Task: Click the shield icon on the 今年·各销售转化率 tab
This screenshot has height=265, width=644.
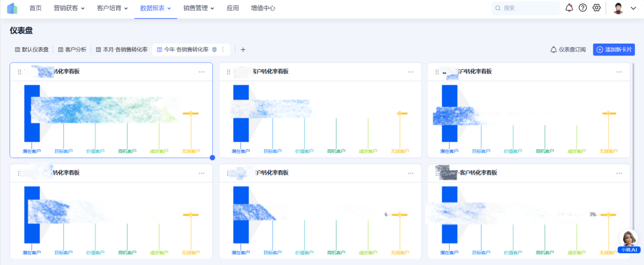Action: point(214,50)
